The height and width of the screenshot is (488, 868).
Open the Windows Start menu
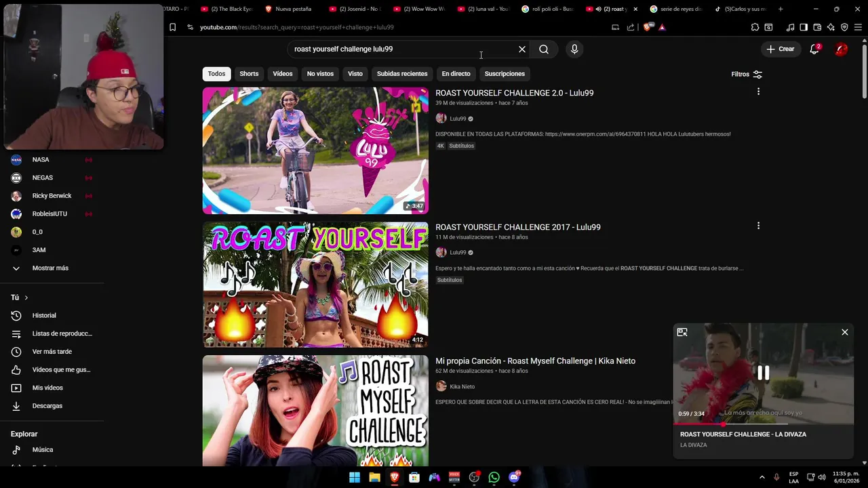click(x=355, y=477)
